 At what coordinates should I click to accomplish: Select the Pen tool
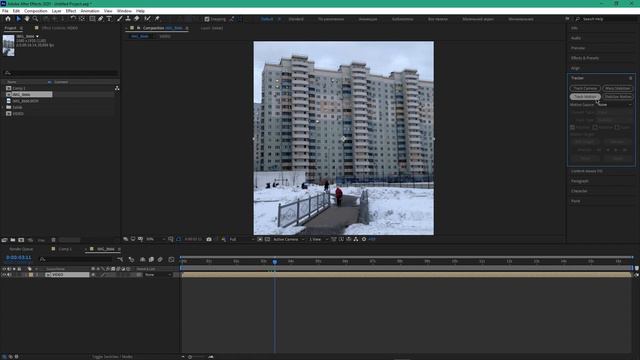tap(100, 19)
